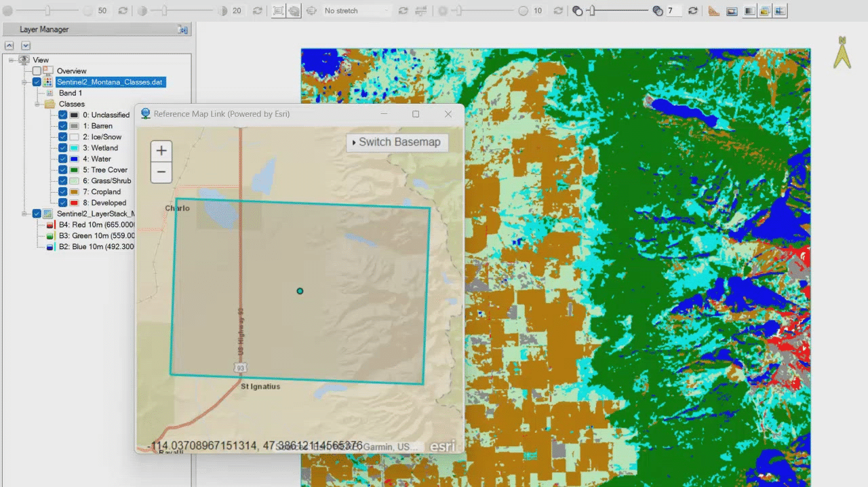Select the B4: Red 10m band
The width and height of the screenshot is (868, 487).
pos(96,225)
